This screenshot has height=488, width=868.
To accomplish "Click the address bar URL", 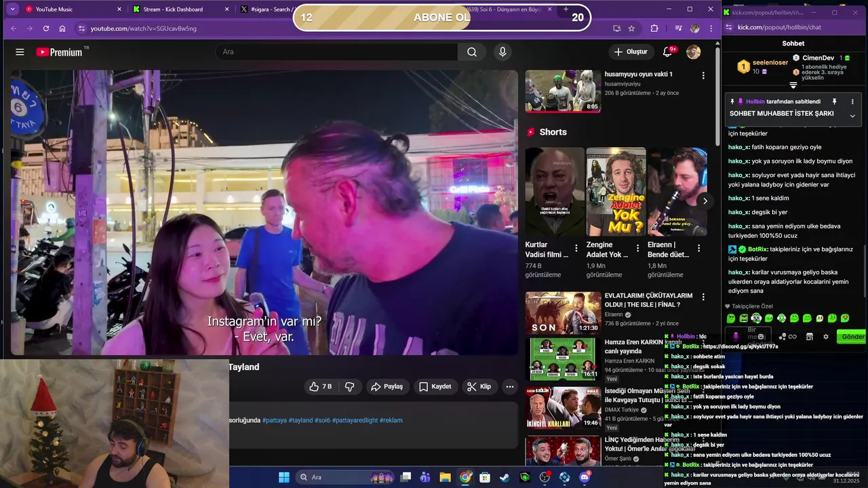I will point(144,28).
